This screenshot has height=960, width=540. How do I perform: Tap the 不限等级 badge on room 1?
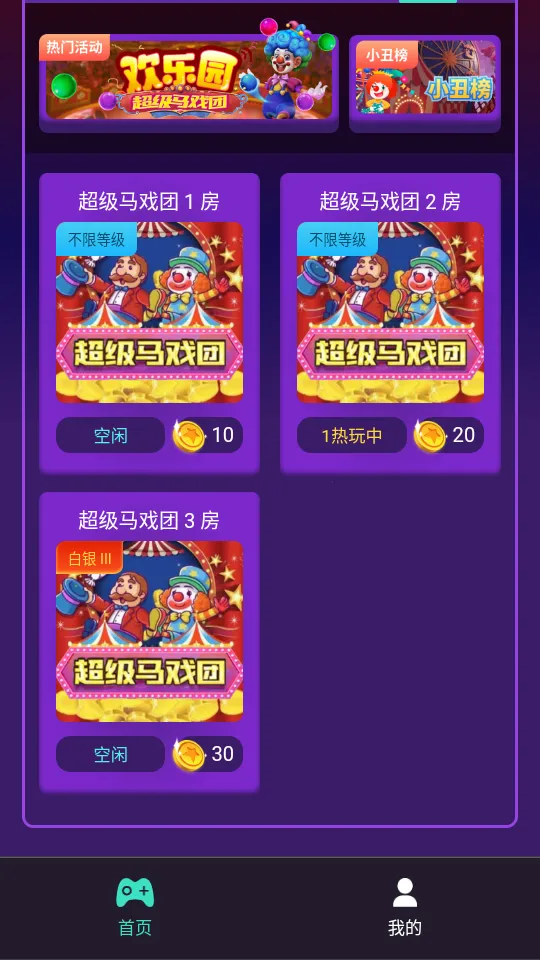pos(96,239)
